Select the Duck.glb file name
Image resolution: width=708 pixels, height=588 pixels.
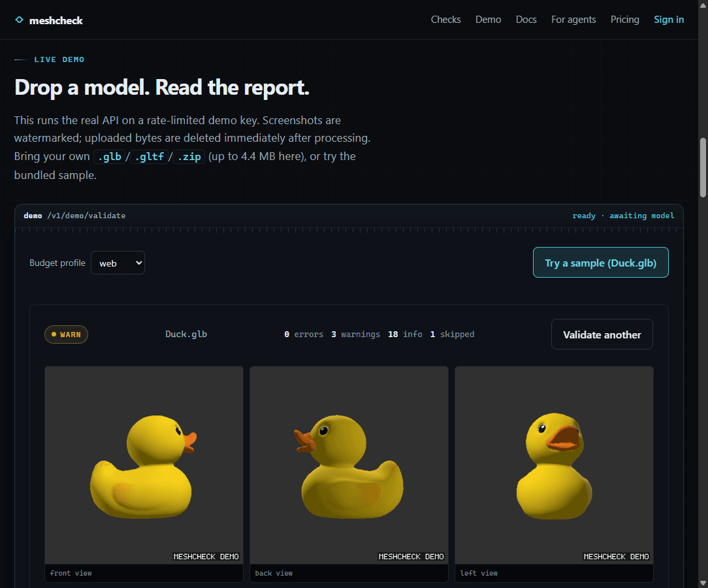tap(186, 335)
